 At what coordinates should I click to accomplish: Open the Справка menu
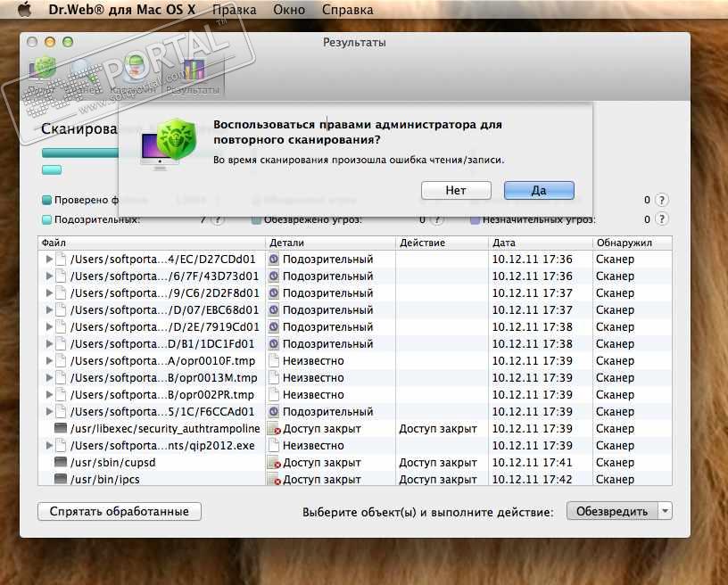pos(347,9)
